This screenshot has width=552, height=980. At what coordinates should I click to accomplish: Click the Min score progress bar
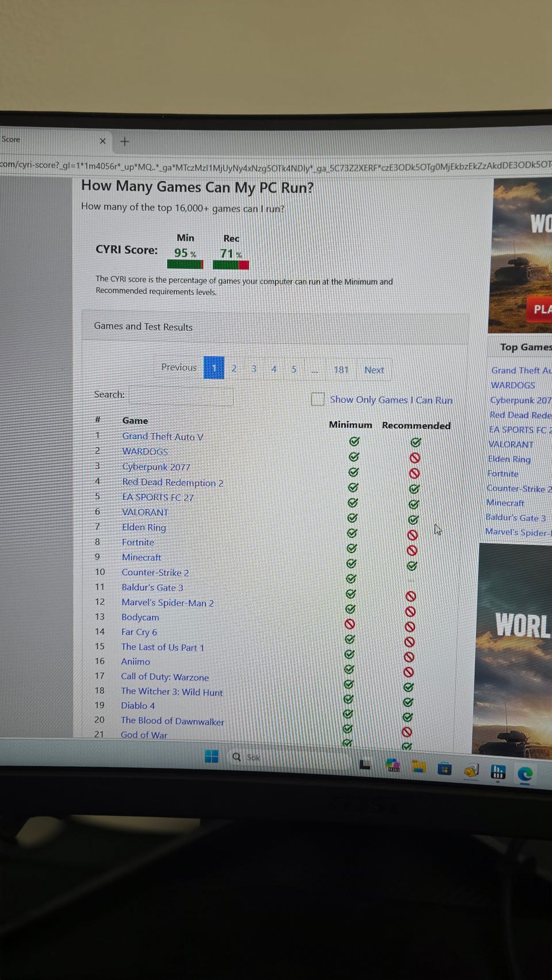pyautogui.click(x=185, y=264)
